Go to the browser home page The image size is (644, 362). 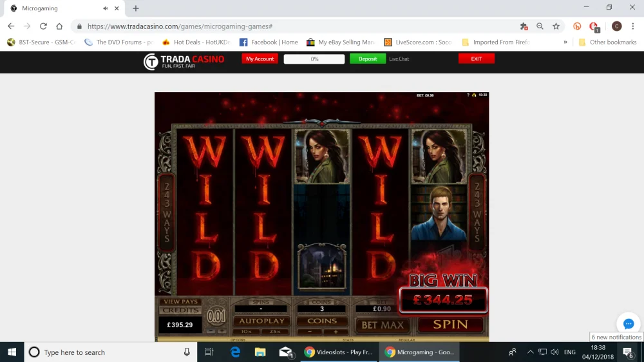pyautogui.click(x=59, y=26)
